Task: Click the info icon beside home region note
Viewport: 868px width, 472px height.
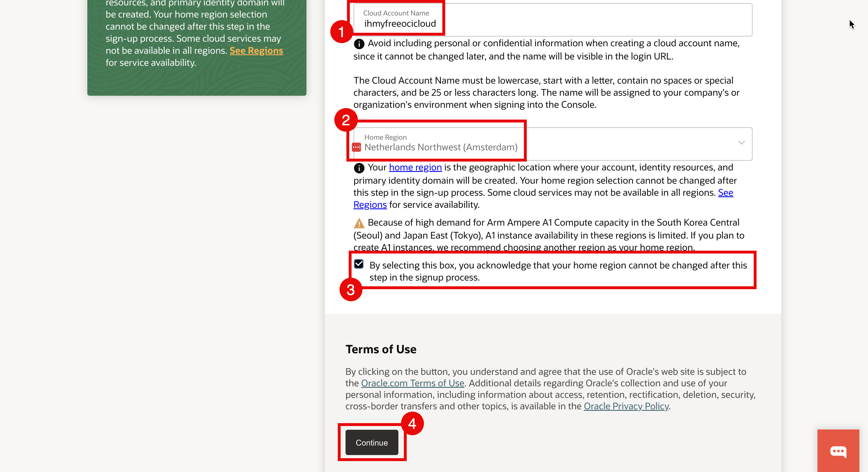Action: click(x=359, y=168)
